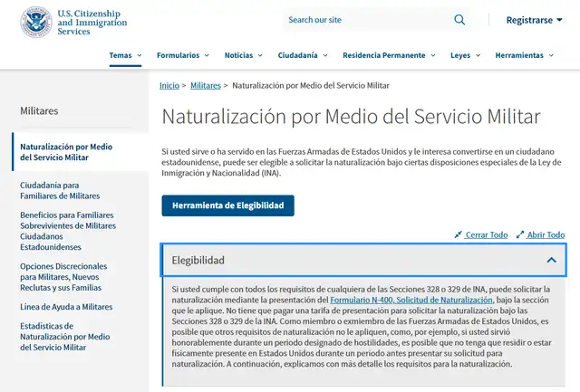Click the U.S. Citizenship and Immigration Services title
Image resolution: width=580 pixels, height=392 pixels.
click(92, 22)
